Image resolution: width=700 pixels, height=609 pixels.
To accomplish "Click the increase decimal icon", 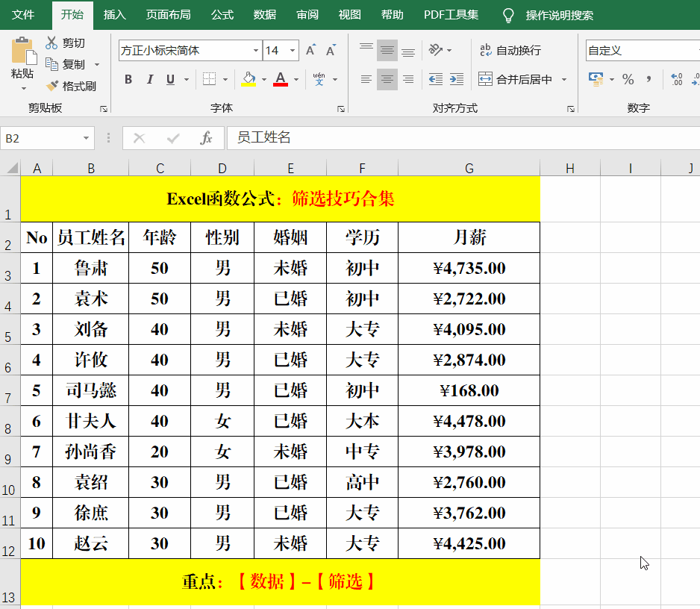I will point(677,79).
